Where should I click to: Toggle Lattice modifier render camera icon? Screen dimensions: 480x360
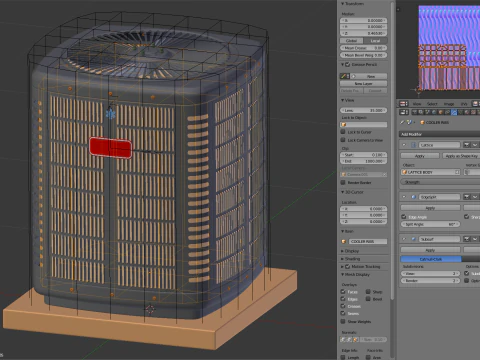click(466, 145)
